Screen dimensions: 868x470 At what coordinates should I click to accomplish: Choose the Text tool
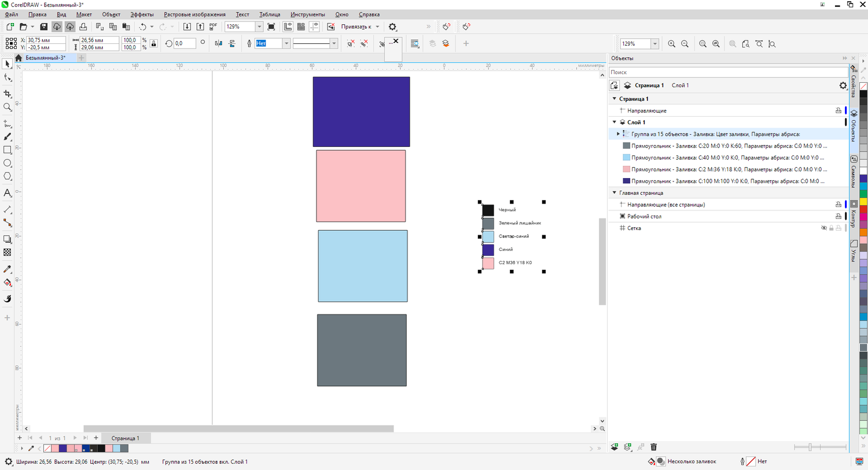(8, 193)
